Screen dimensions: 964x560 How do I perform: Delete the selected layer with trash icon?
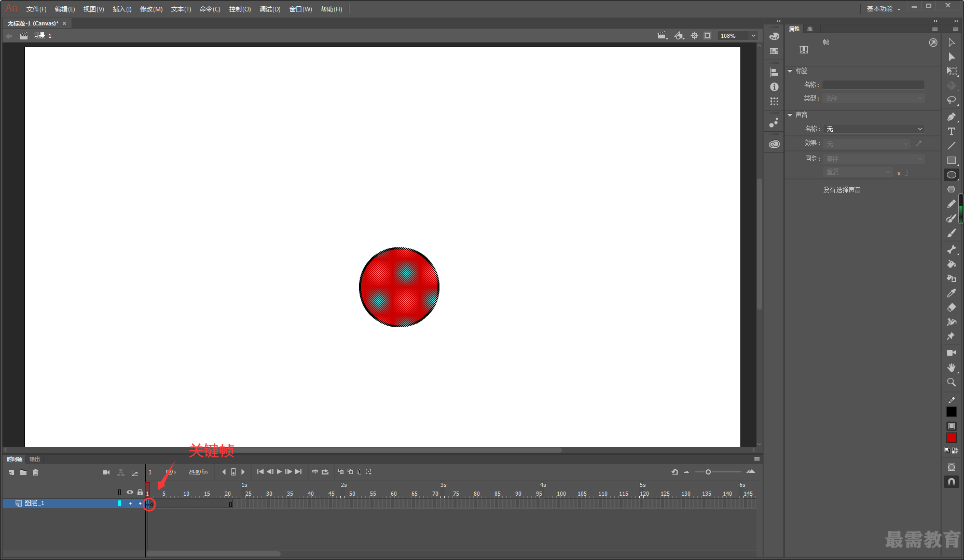pyautogui.click(x=36, y=472)
